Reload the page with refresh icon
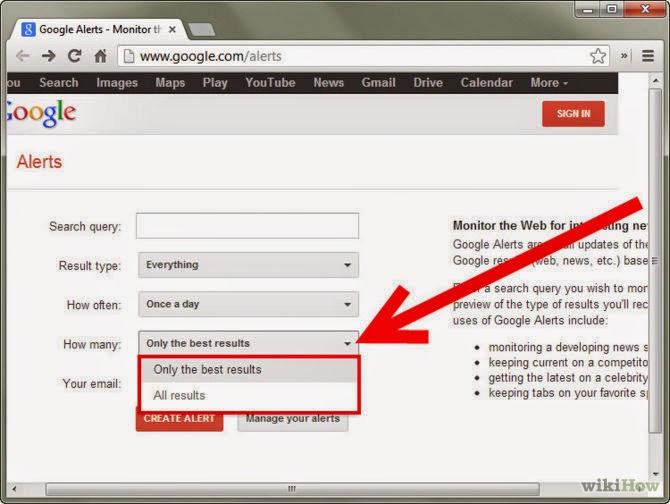This screenshot has height=504, width=670. coord(75,56)
